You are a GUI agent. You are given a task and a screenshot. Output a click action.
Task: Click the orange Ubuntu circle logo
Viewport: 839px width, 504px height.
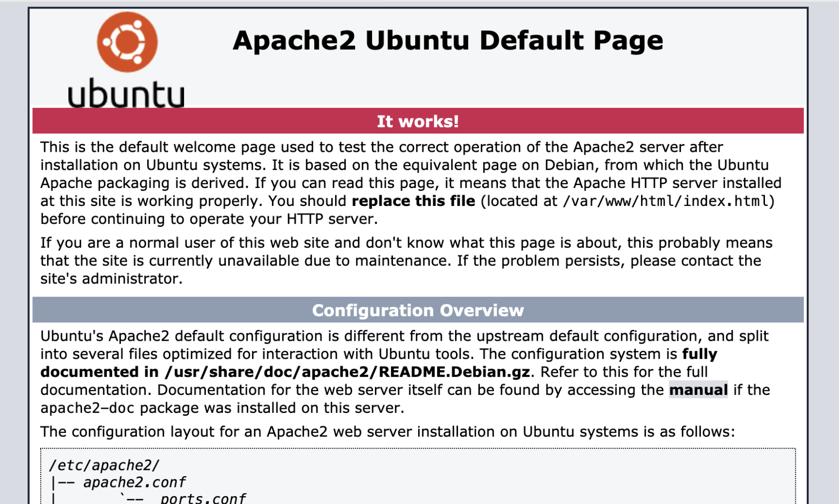click(x=127, y=42)
